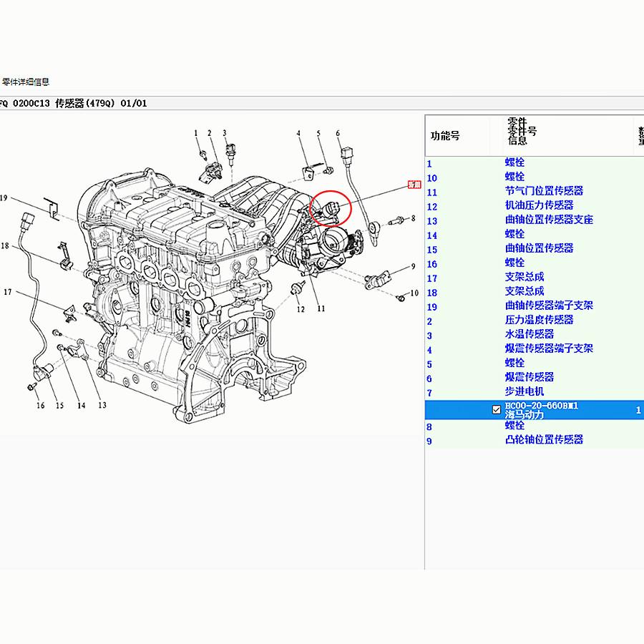
Task: Click the bracket assembly drawing near callout 17
Action: [70, 313]
